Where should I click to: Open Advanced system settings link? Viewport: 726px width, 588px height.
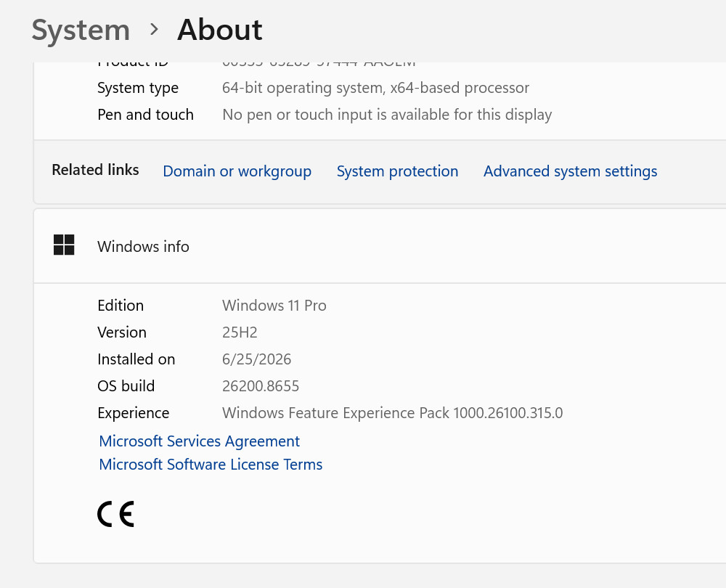click(x=571, y=171)
